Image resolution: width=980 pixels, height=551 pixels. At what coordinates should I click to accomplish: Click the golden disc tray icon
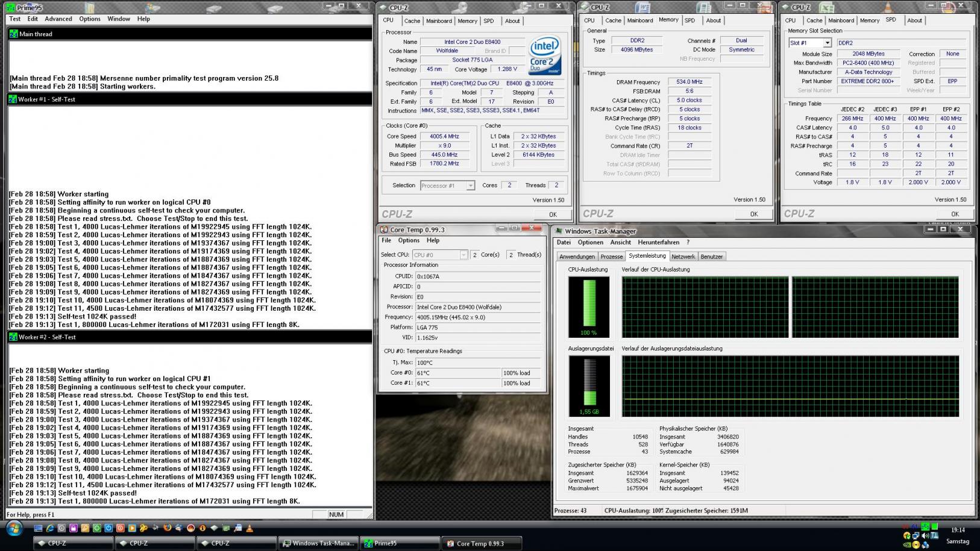pos(916,544)
